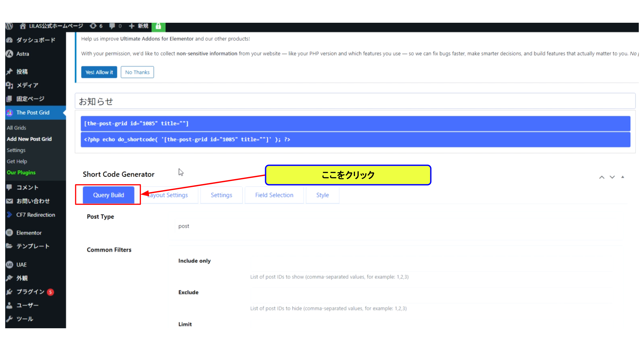This screenshot has width=644, height=351.
Task: Switch to the Layout Settings tab
Action: [168, 195]
